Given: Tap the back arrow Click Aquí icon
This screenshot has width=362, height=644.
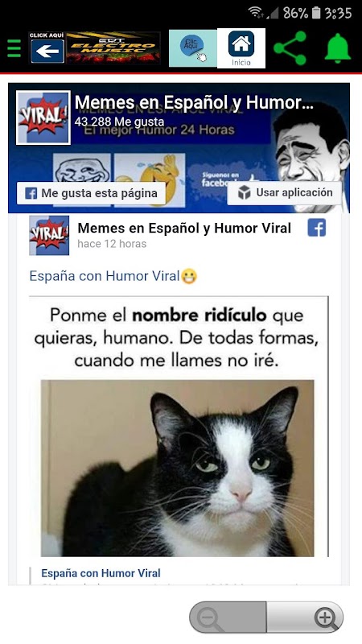Looking at the screenshot, I should (47, 48).
